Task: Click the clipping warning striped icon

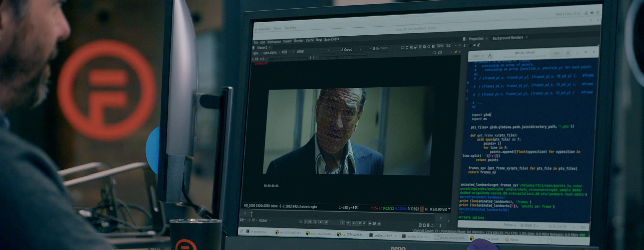Action: click(411, 47)
